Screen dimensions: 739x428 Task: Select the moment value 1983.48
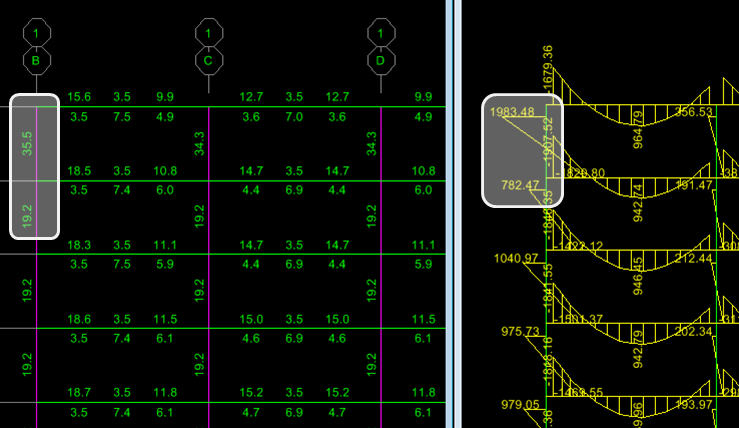[x=512, y=111]
